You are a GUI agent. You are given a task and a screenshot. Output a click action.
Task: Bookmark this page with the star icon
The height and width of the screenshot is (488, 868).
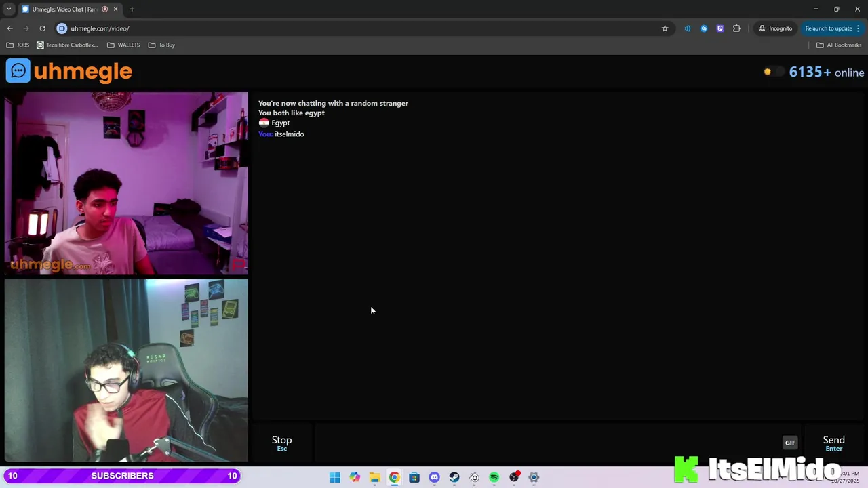tap(665, 28)
